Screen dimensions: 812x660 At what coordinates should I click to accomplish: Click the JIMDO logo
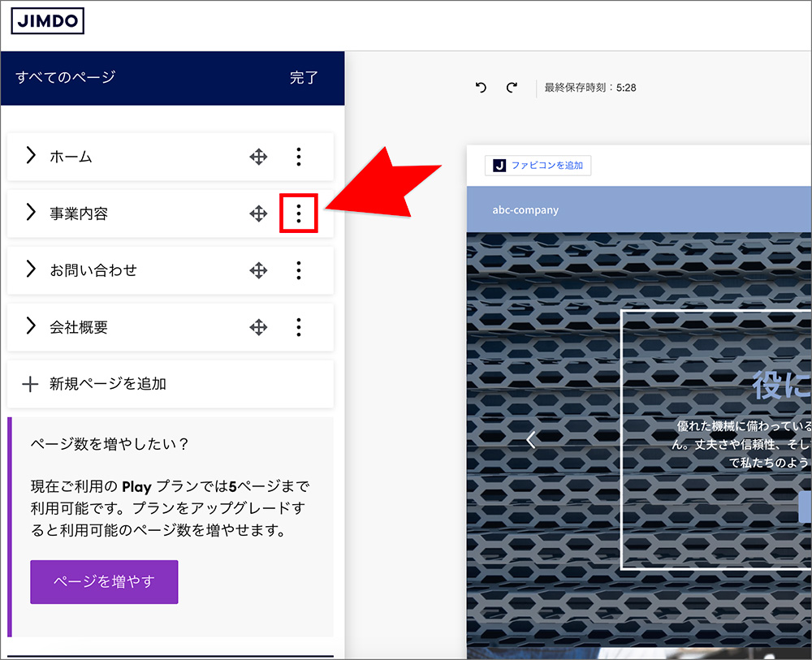pyautogui.click(x=48, y=21)
